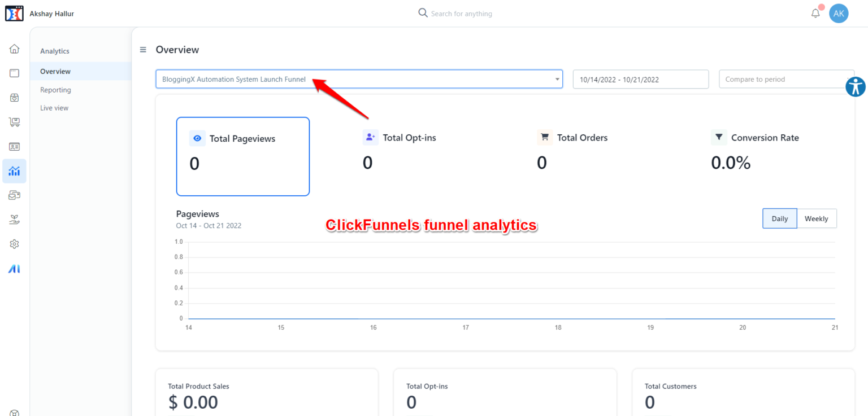Select the Conversion Rate metric
The width and height of the screenshot is (868, 416).
pos(765,137)
